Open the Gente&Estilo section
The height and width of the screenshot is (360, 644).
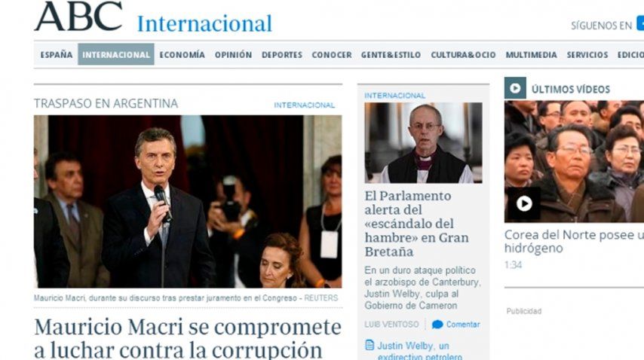tap(391, 54)
